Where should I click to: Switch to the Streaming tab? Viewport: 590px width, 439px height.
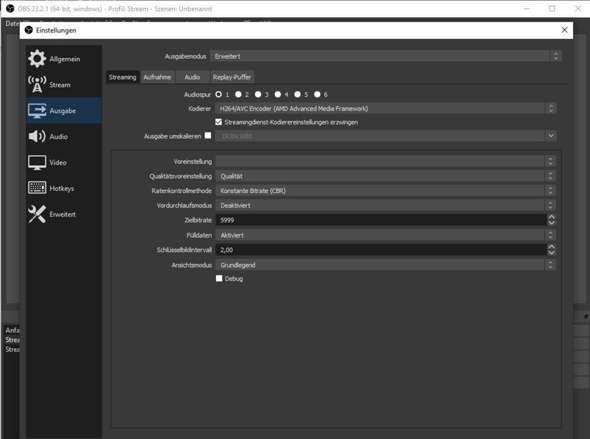122,77
